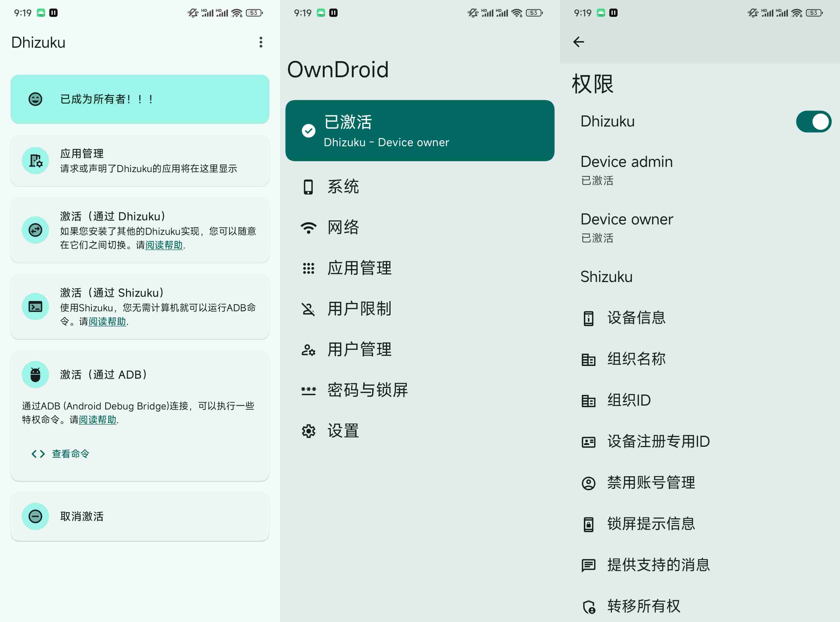Tap the minus circle deactivate icon
Image resolution: width=840 pixels, height=622 pixels.
click(x=36, y=516)
